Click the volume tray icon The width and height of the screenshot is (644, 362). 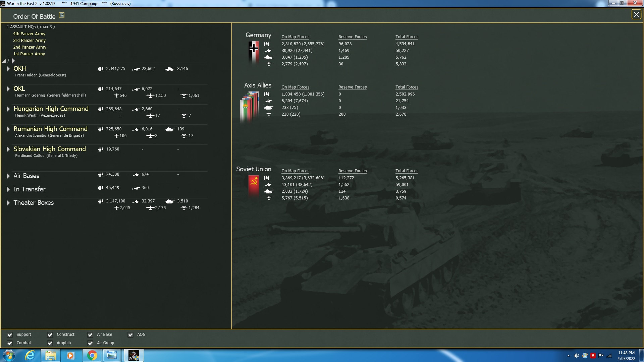577,356
